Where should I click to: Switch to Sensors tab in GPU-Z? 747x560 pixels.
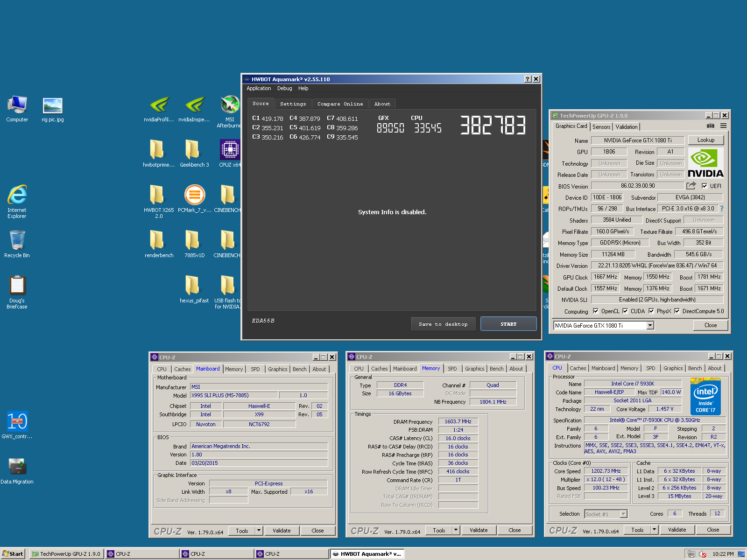pyautogui.click(x=601, y=126)
